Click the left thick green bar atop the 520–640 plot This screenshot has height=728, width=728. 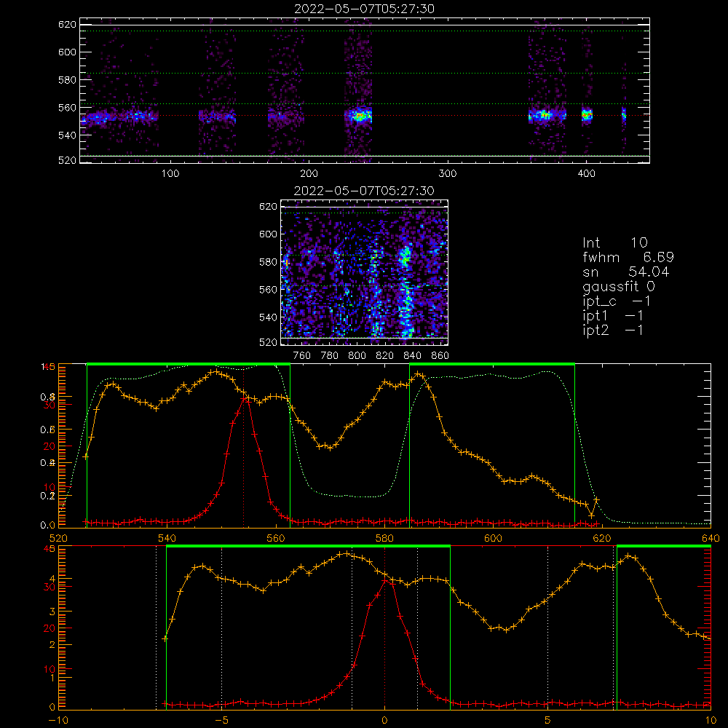click(189, 364)
